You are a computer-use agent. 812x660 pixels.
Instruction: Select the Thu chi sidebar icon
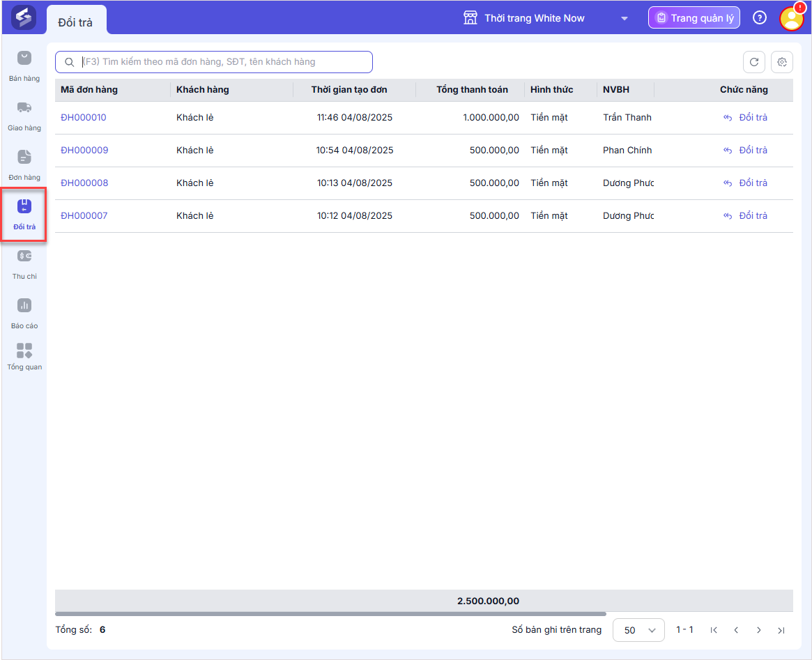click(24, 256)
